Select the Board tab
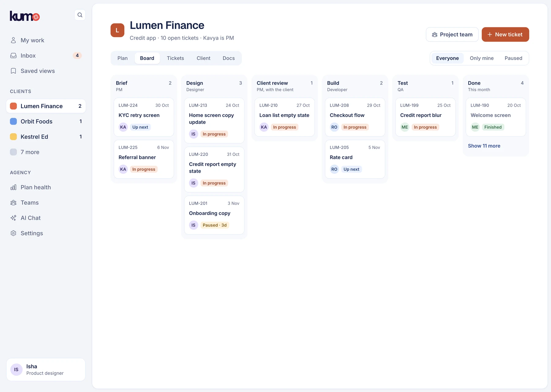The width and height of the screenshot is (551, 392). click(147, 58)
